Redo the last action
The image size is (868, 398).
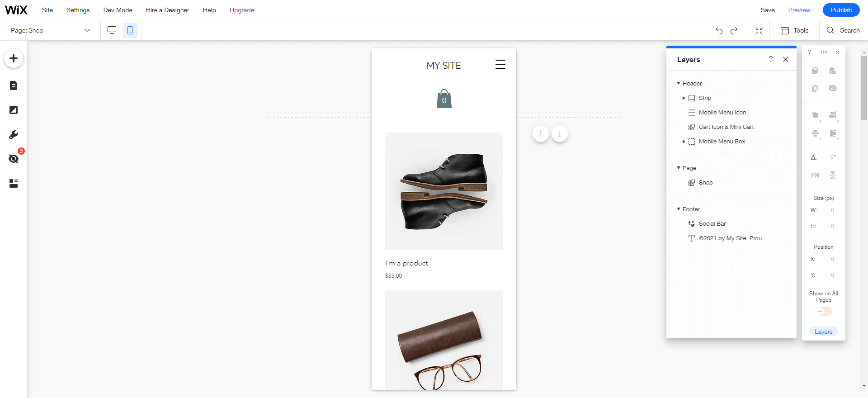(734, 31)
